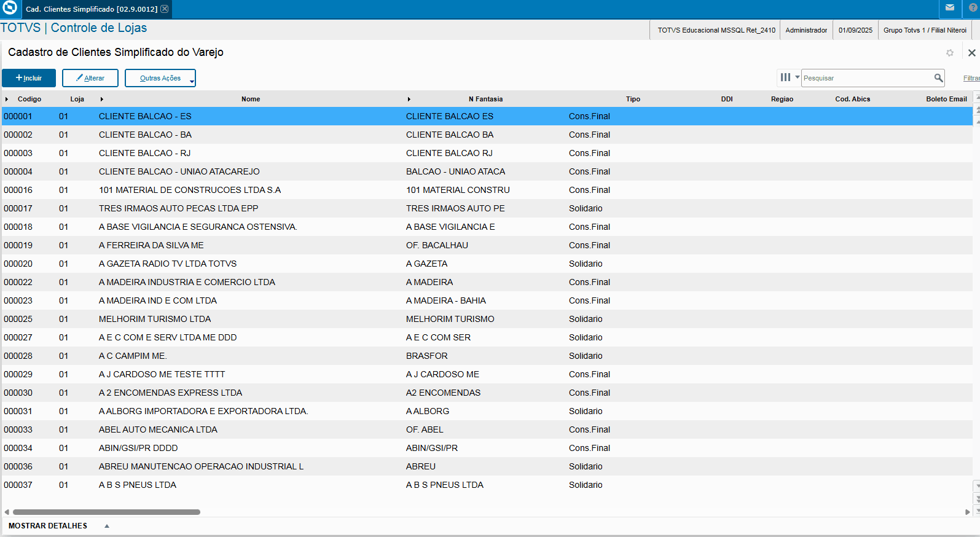Click the Boleto Email column header
The height and width of the screenshot is (537, 980).
946,99
